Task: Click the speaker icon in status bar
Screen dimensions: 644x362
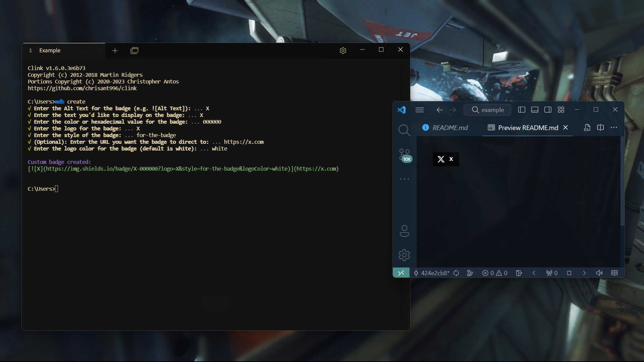Action: [599, 273]
